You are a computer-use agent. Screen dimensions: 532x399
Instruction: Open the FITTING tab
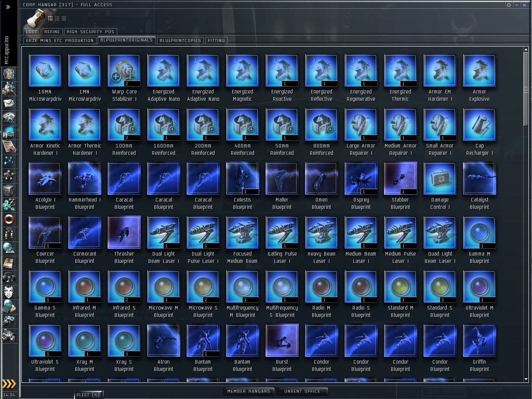[216, 41]
